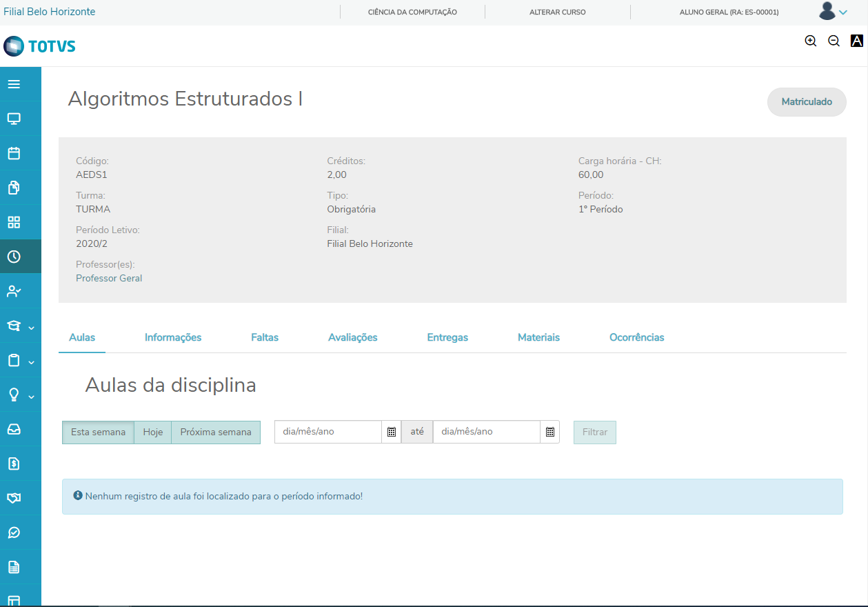Expand the graduation cap submenu chevron
The height and width of the screenshot is (607, 868).
coord(31,328)
